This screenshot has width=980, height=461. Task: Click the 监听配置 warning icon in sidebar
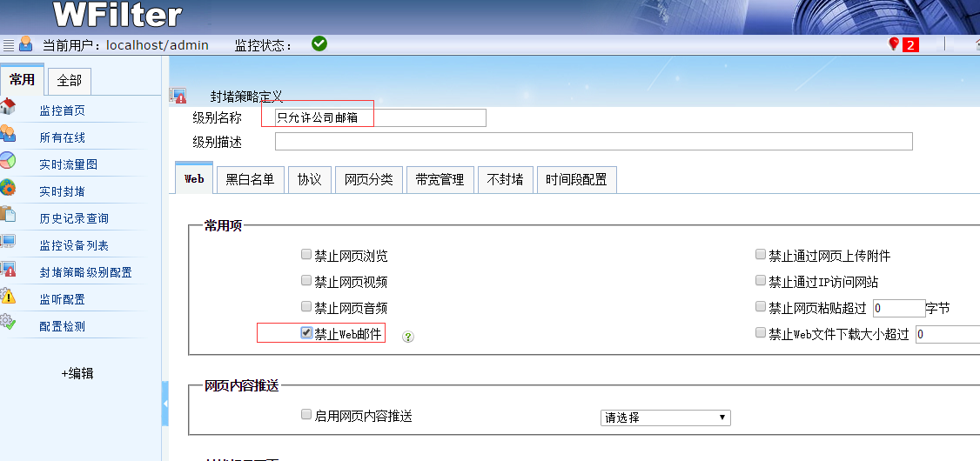point(8,297)
